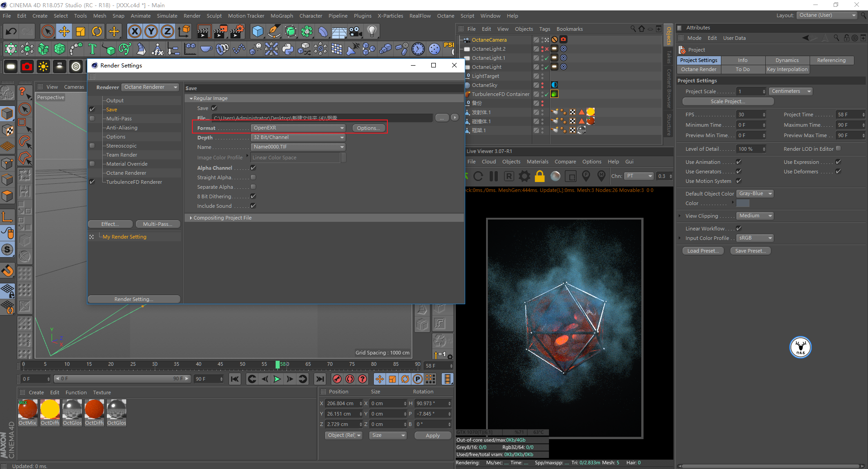Toggle the X-axis lock icon
868x469 pixels.
coord(134,31)
